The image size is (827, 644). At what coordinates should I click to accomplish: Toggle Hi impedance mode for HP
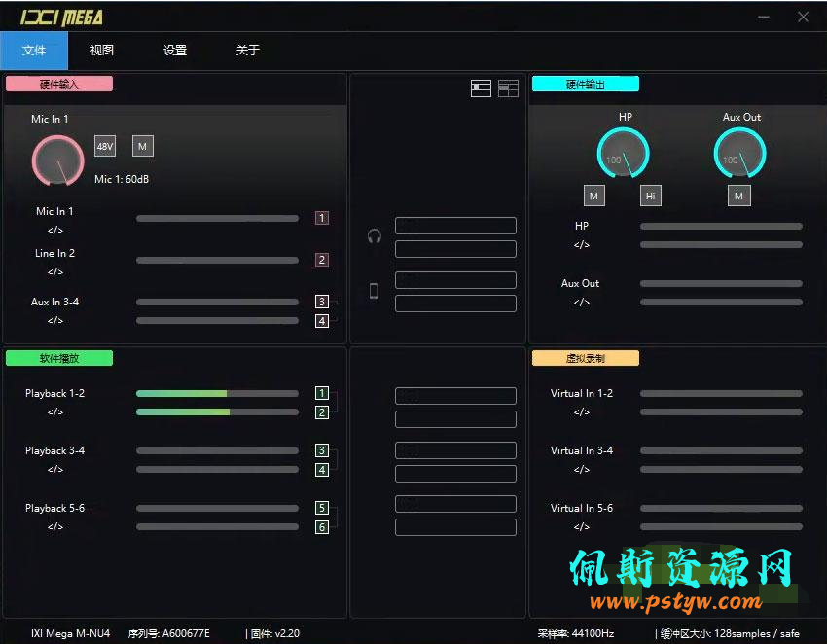point(651,197)
